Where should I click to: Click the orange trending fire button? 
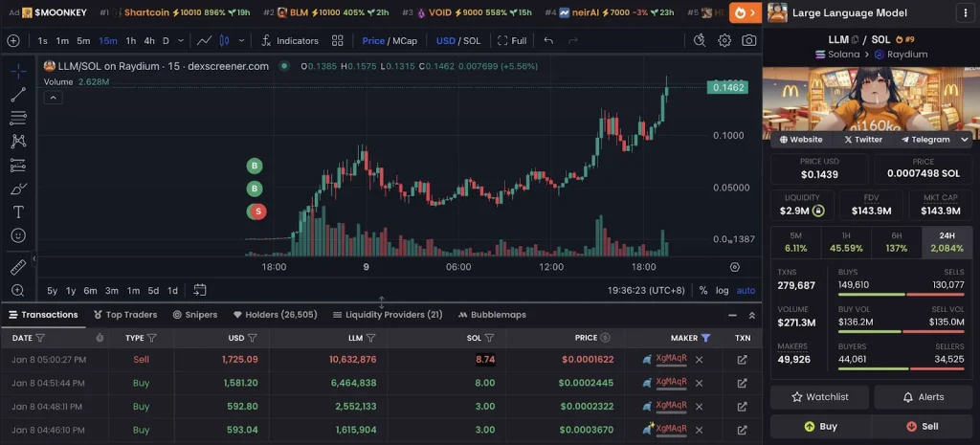coord(745,12)
